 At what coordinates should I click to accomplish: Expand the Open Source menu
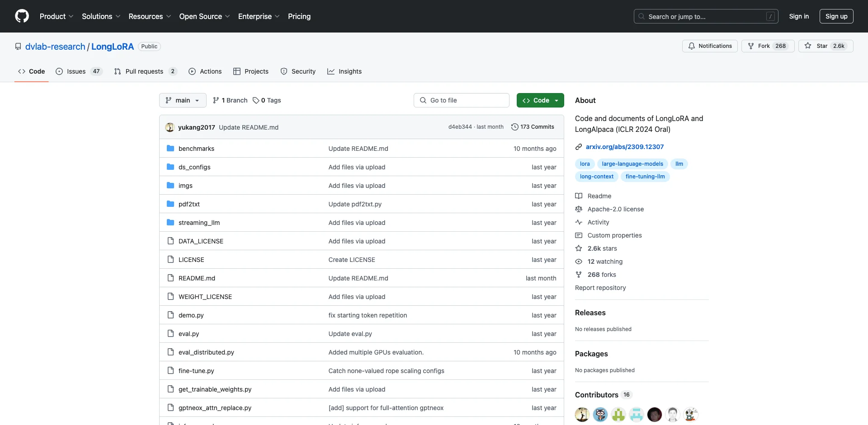(204, 16)
